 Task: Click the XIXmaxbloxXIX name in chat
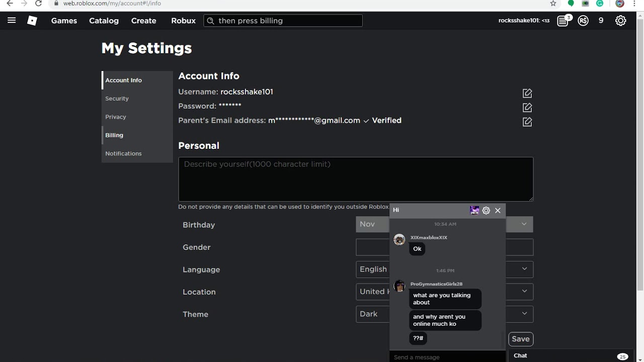(x=429, y=237)
